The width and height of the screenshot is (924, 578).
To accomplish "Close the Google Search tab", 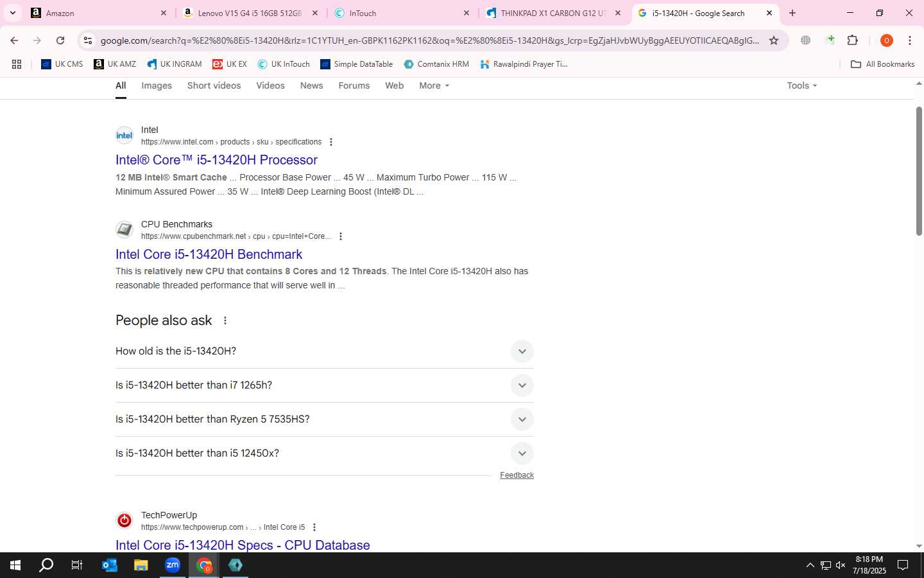I will tap(769, 13).
